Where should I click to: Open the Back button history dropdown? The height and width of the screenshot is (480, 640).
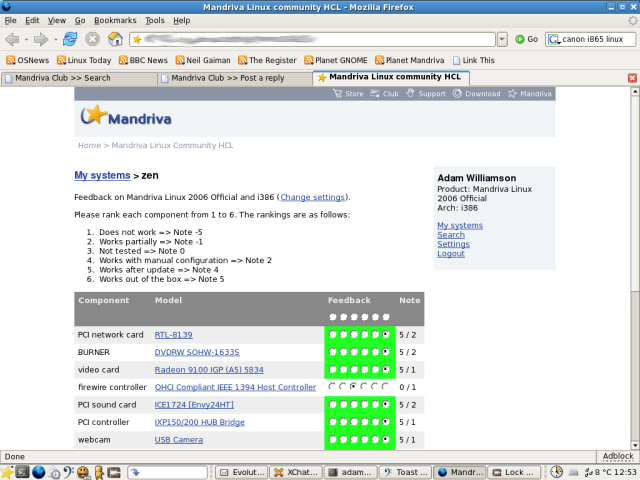[26, 40]
